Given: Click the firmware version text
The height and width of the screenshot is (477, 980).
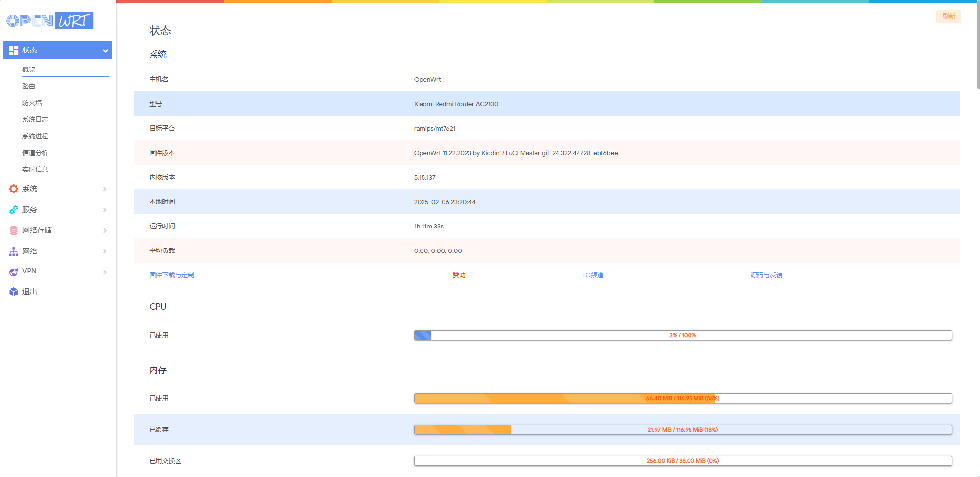Looking at the screenshot, I should point(516,153).
